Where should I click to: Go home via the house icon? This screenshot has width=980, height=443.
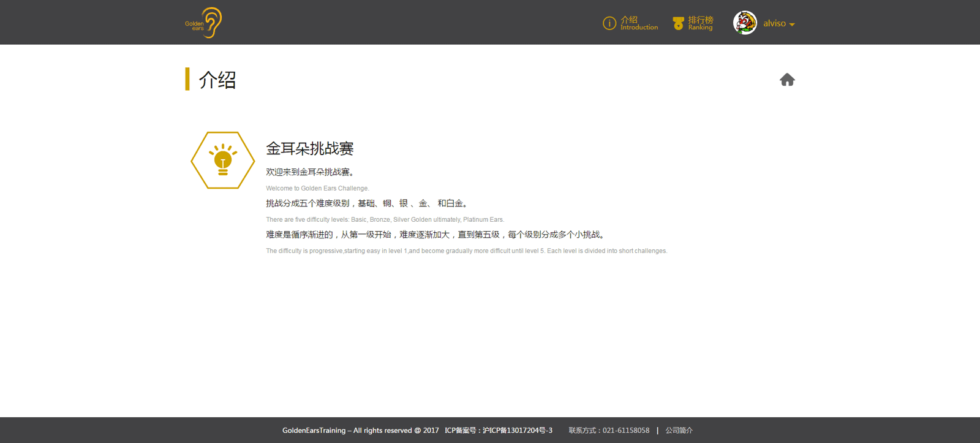pyautogui.click(x=787, y=80)
